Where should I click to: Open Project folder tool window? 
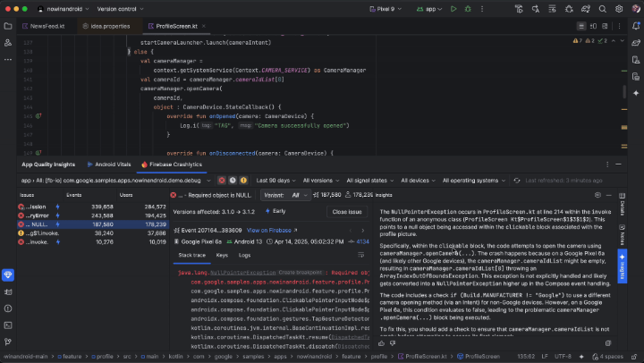click(8, 26)
